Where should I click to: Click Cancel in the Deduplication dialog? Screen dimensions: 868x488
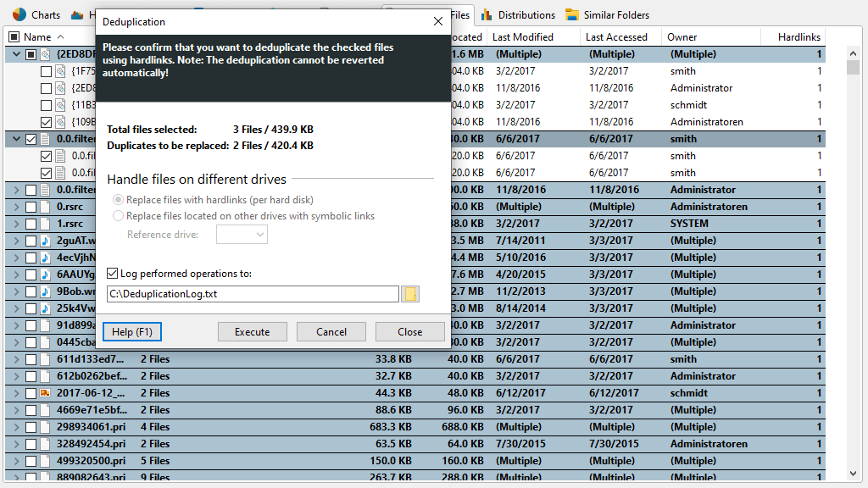click(331, 331)
